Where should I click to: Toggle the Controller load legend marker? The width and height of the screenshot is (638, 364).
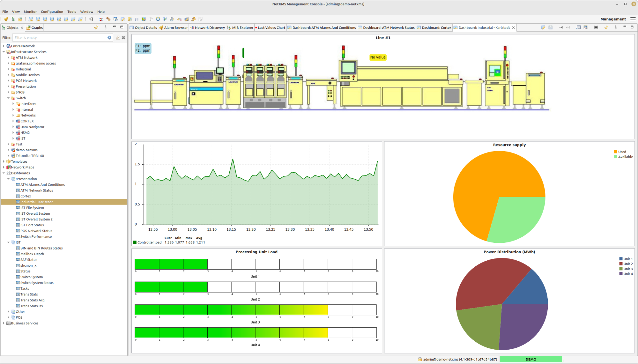click(x=135, y=242)
